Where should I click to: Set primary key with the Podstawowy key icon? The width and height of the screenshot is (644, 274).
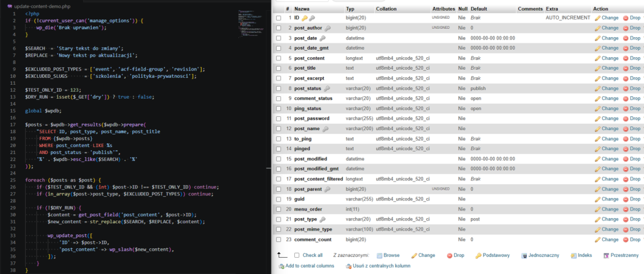tap(478, 255)
